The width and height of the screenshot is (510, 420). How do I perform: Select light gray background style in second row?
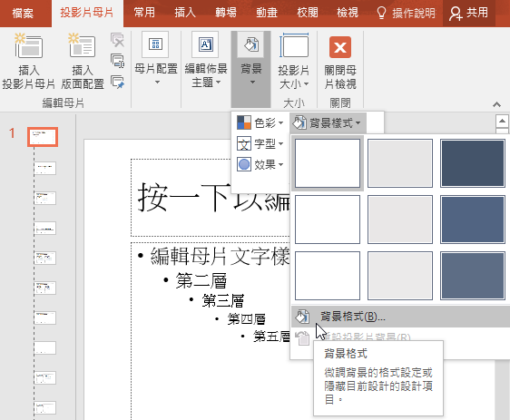(x=400, y=220)
